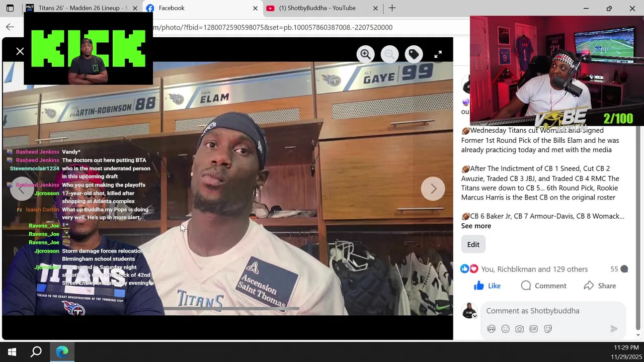Tag photo using the tag icon
644x362 pixels.
click(x=414, y=54)
